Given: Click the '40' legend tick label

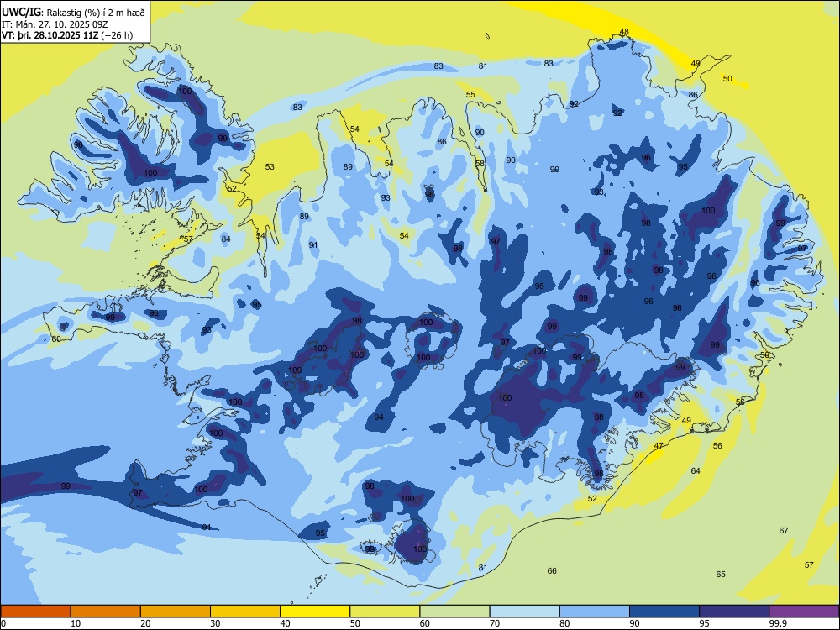Looking at the screenshot, I should tap(285, 623).
